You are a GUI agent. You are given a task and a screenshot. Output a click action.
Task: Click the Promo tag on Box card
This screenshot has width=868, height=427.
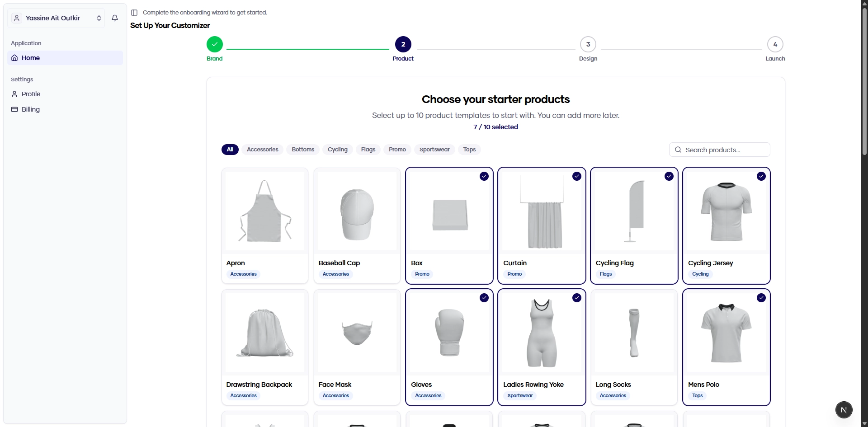pyautogui.click(x=422, y=274)
